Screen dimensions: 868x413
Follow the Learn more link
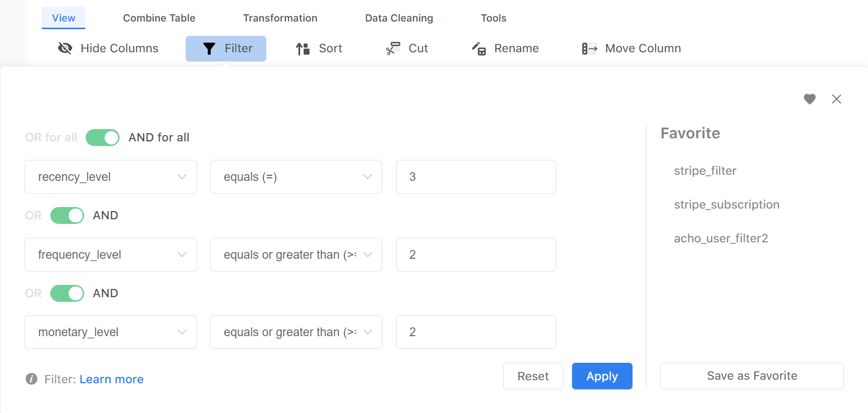pos(111,379)
